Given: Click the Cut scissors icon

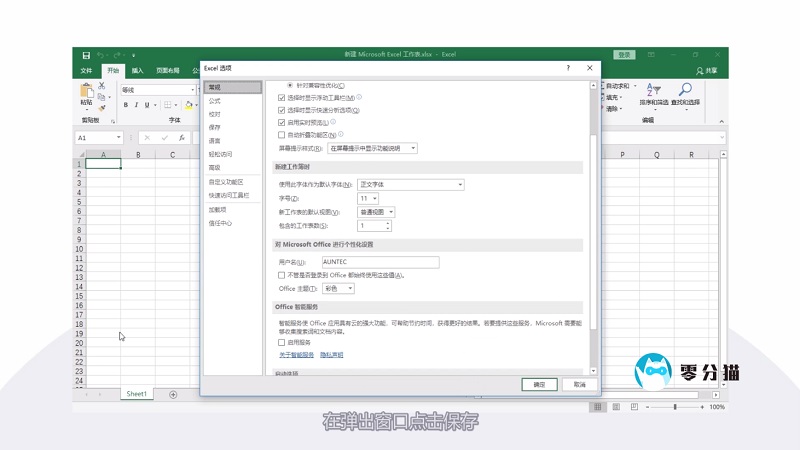Looking at the screenshot, I should (x=102, y=86).
